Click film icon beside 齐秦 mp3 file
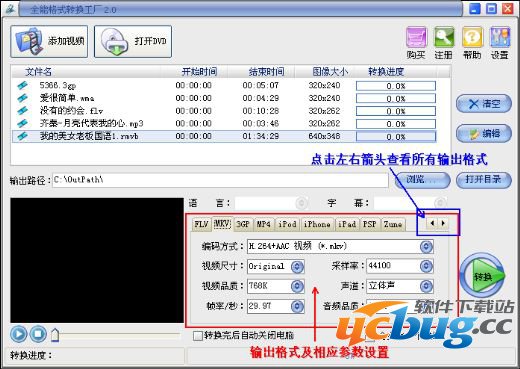 [x=22, y=123]
